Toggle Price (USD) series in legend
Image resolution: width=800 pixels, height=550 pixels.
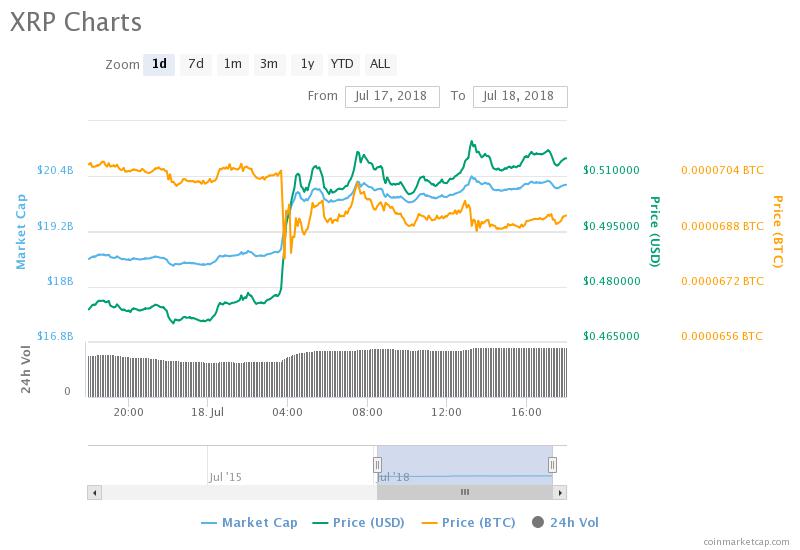pyautogui.click(x=358, y=522)
